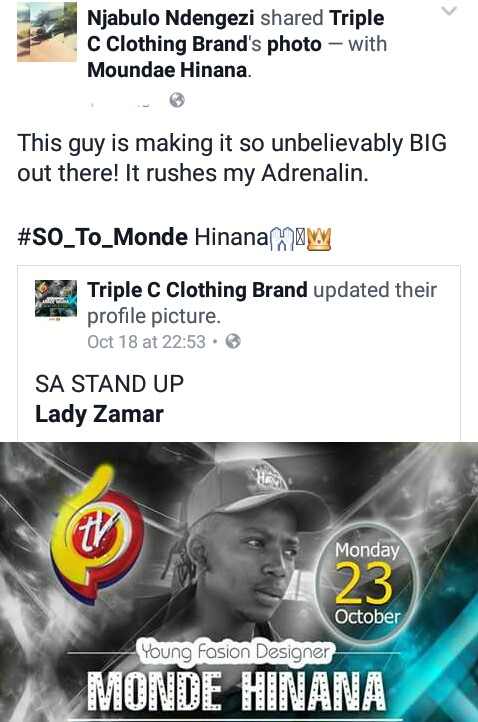Screen dimensions: 478x722
Task: Click globe icon beside shared post timestamp
Action: (x=233, y=341)
